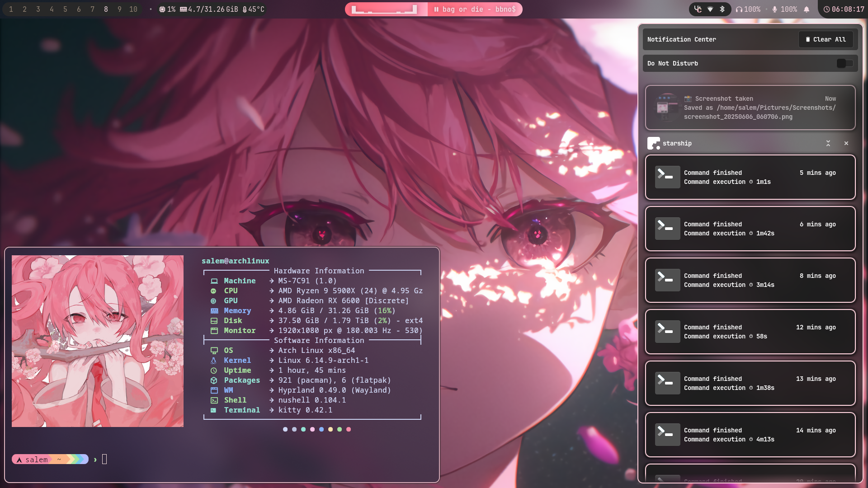The height and width of the screenshot is (488, 868).
Task: Click the headphones volume icon
Action: click(739, 9)
